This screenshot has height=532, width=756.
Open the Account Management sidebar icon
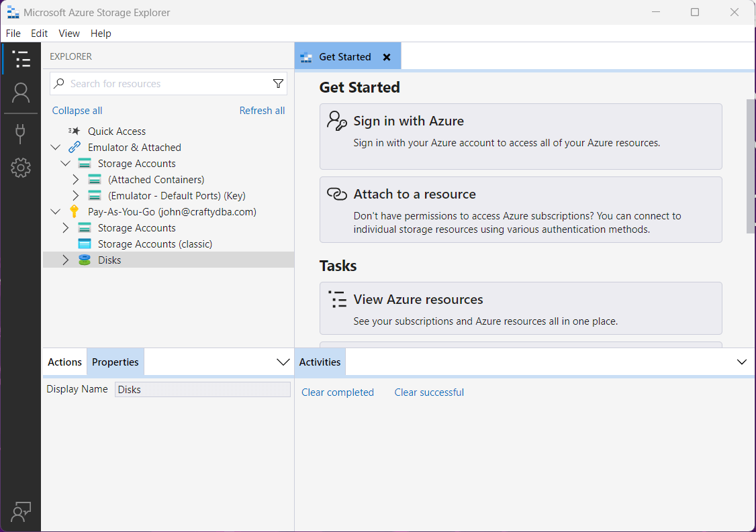coord(21,93)
